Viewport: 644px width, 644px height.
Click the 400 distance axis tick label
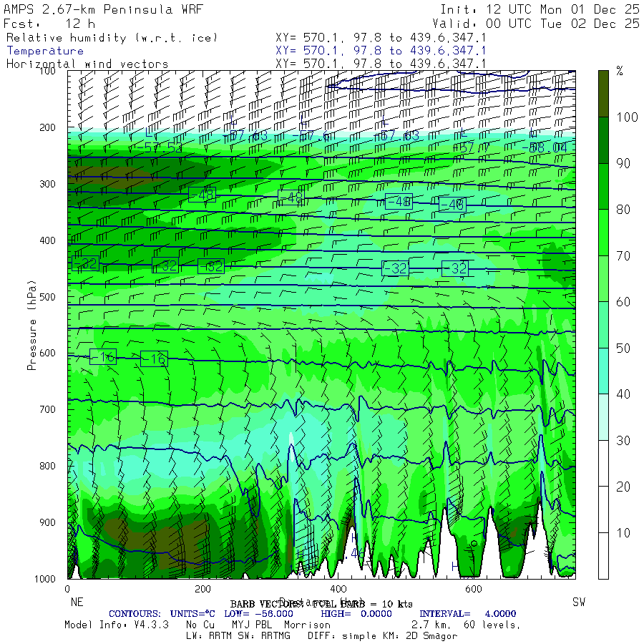pyautogui.click(x=338, y=590)
